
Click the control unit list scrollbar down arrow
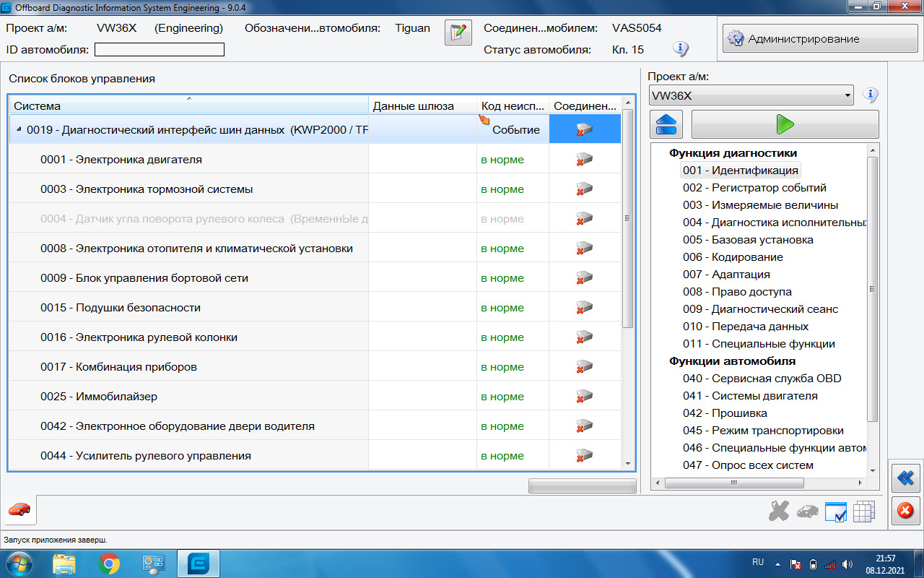click(x=627, y=463)
